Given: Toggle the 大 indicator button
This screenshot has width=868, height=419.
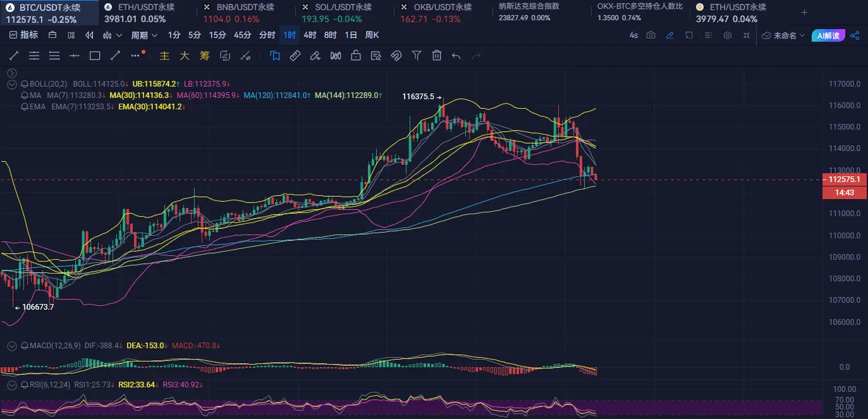Looking at the screenshot, I should (x=185, y=56).
